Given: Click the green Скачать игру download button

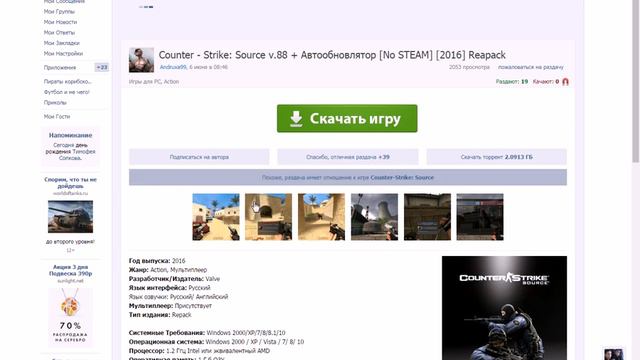Looking at the screenshot, I should coord(347,118).
